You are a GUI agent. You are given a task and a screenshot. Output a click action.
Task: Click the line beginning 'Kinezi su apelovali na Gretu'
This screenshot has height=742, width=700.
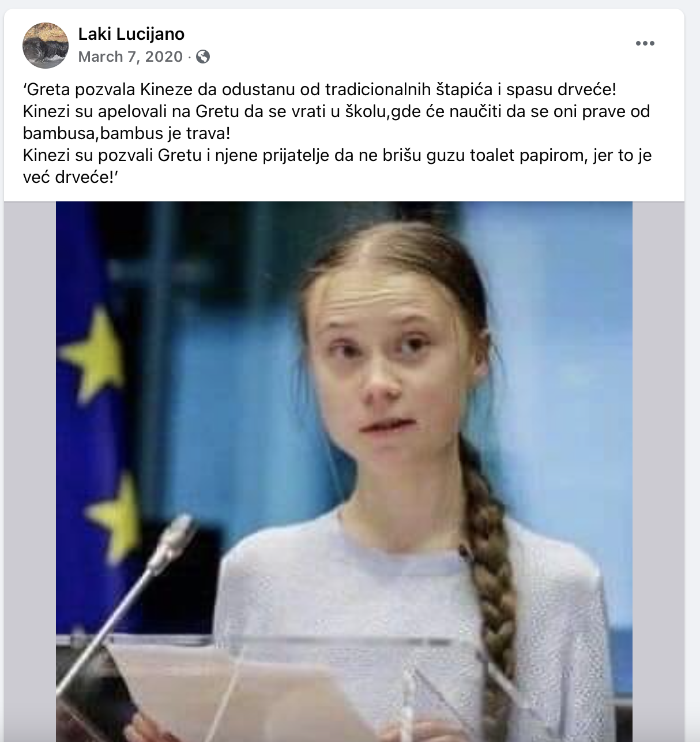coord(337,111)
